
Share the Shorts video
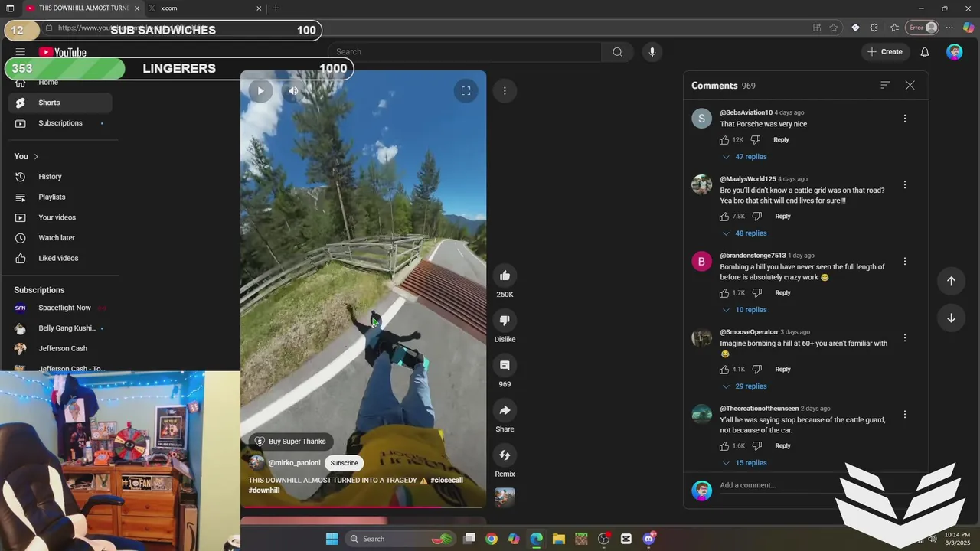point(505,410)
